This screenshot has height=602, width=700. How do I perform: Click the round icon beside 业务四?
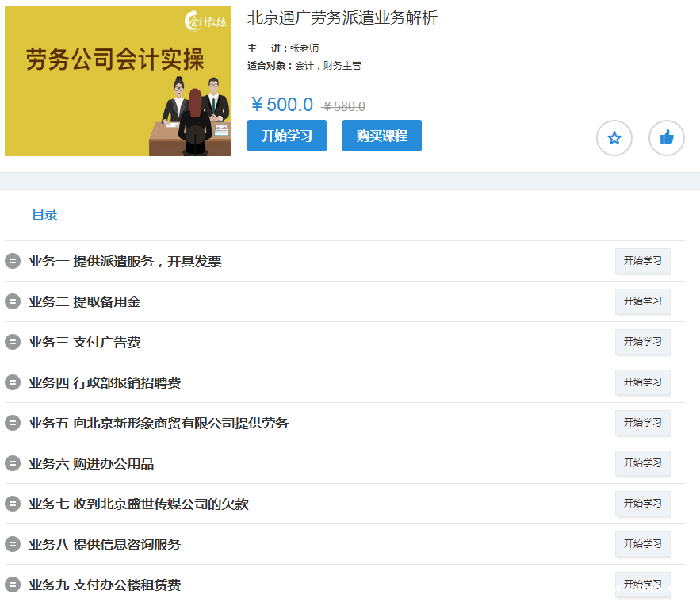click(13, 382)
